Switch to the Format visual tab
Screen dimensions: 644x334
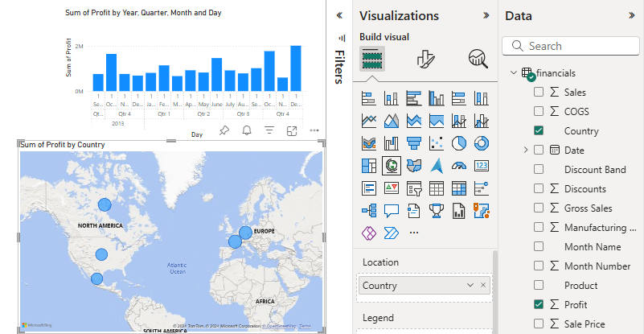tap(425, 59)
